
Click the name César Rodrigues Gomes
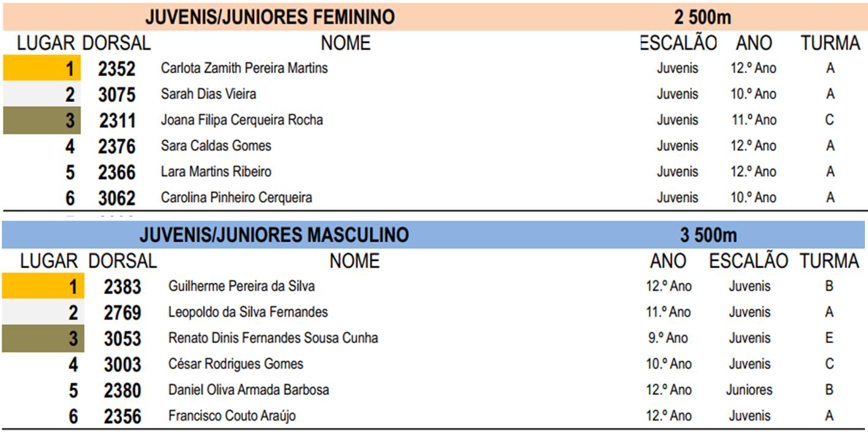[x=236, y=364]
